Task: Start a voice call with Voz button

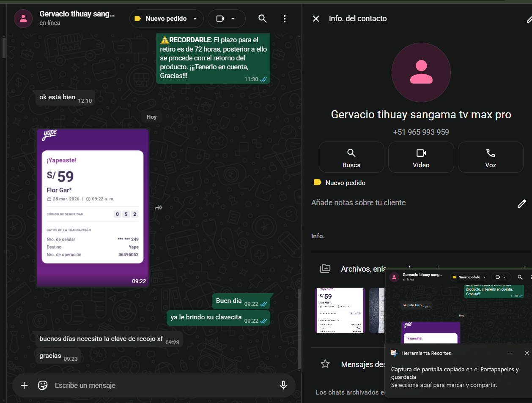Action: point(490,157)
